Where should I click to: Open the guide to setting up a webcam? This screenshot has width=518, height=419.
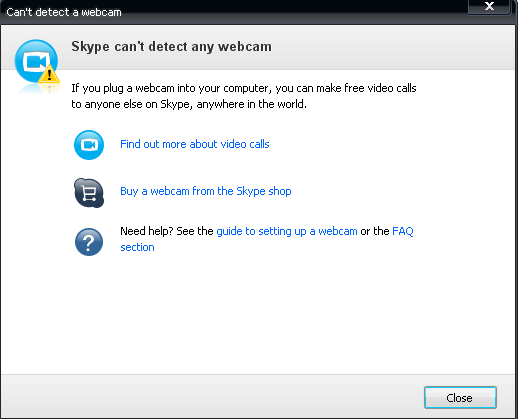pyautogui.click(x=287, y=231)
